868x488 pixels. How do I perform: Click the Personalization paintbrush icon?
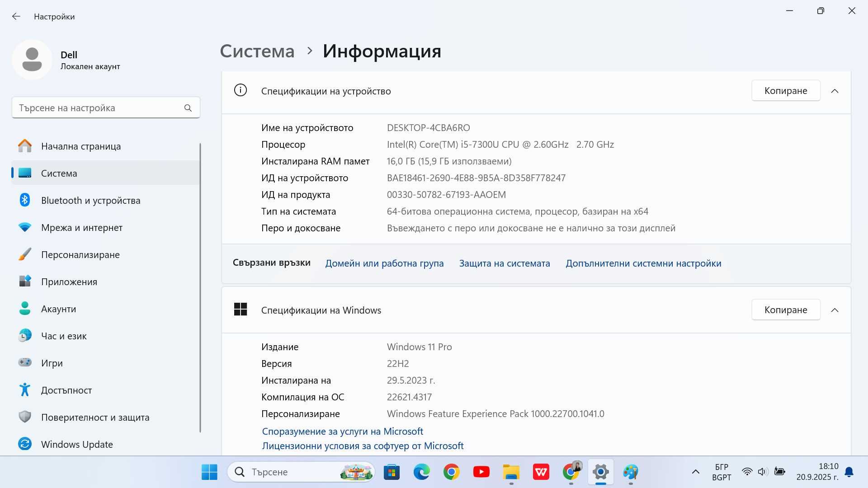coord(25,254)
